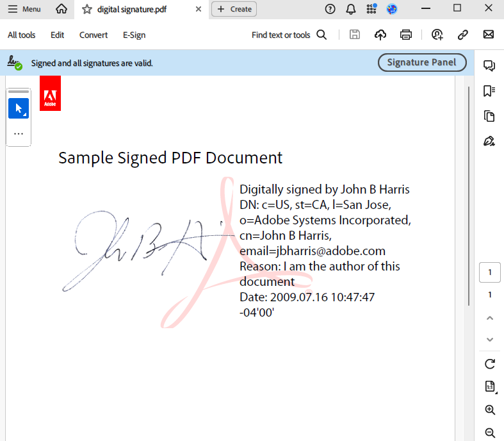Expand more tools with the three dots
504x441 pixels.
(x=19, y=134)
